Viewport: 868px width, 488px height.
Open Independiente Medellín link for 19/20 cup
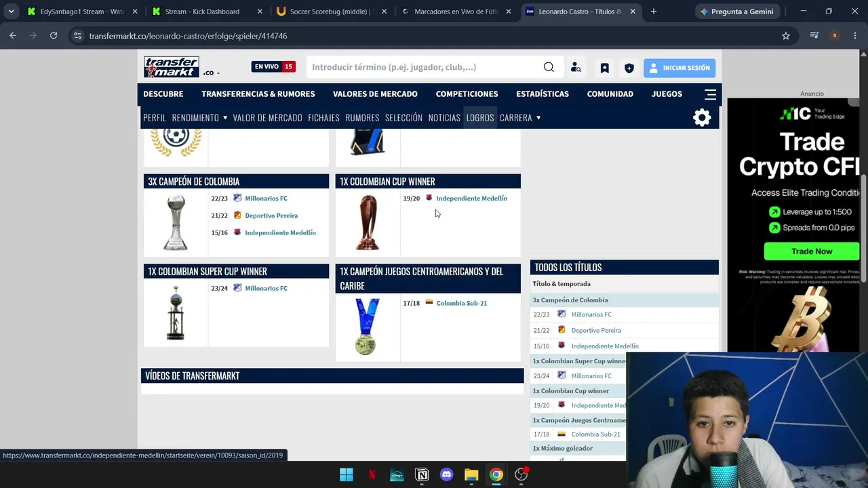coord(471,199)
